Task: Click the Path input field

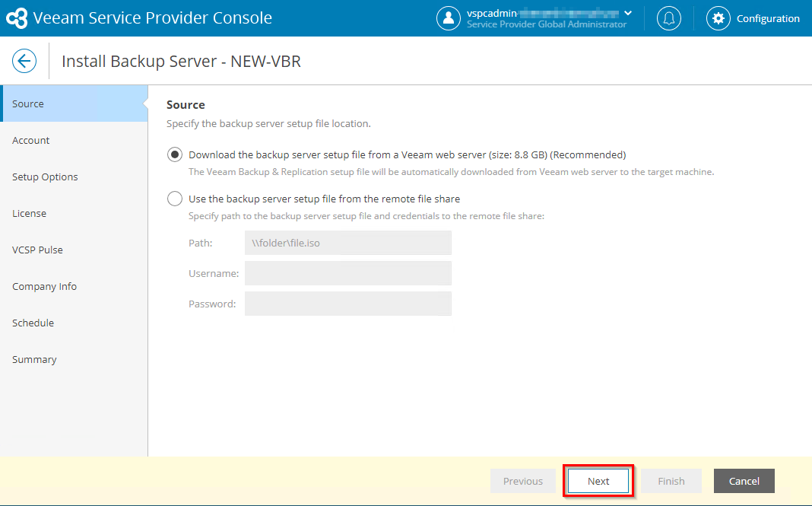Action: 348,243
